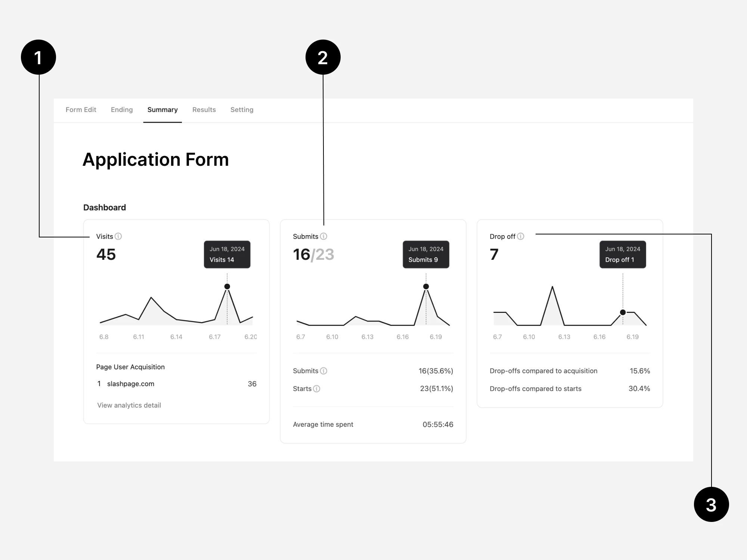The height and width of the screenshot is (560, 747).
Task: Open View analytics detail link
Action: 129,405
